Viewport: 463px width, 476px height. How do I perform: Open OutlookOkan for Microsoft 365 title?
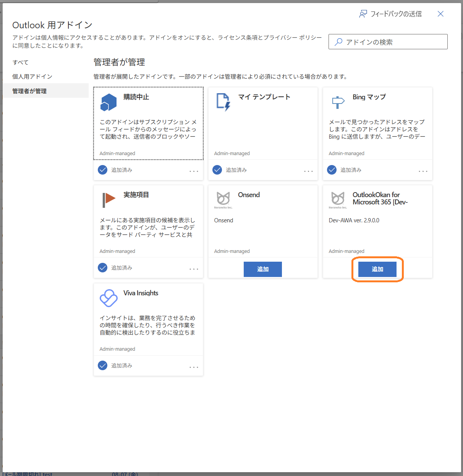point(380,198)
